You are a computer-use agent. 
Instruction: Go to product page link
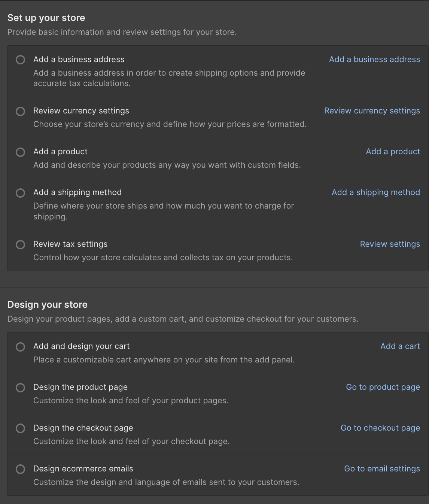(x=383, y=387)
